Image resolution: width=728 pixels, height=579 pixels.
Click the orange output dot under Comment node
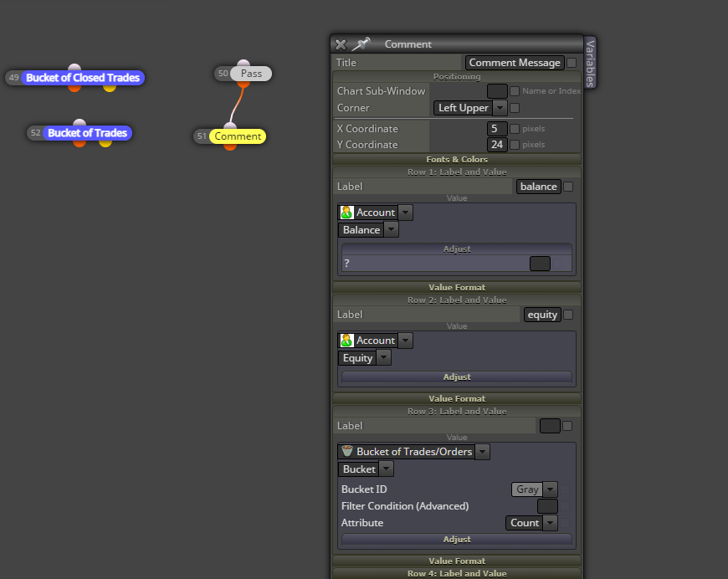[230, 146]
